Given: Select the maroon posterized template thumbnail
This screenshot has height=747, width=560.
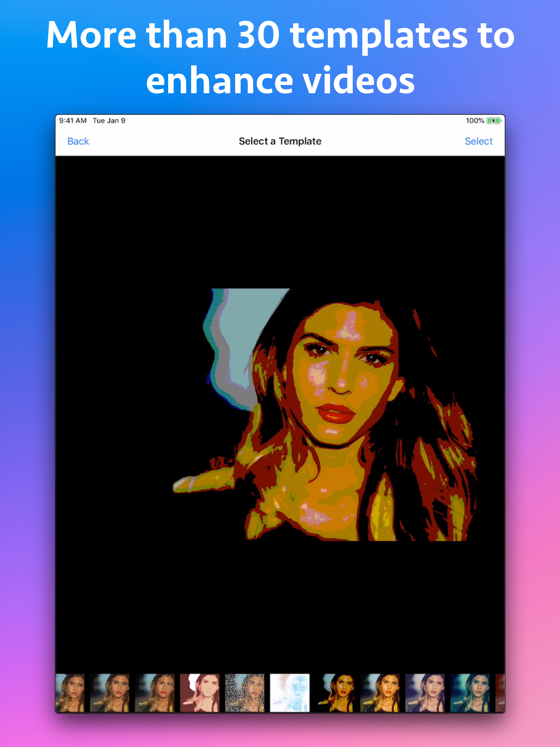Looking at the screenshot, I should 200,693.
